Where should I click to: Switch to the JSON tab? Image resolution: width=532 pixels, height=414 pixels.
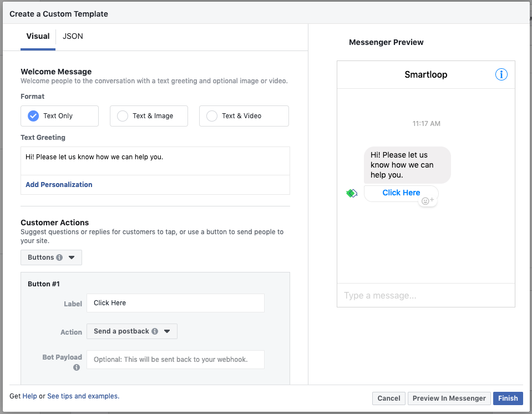click(73, 36)
